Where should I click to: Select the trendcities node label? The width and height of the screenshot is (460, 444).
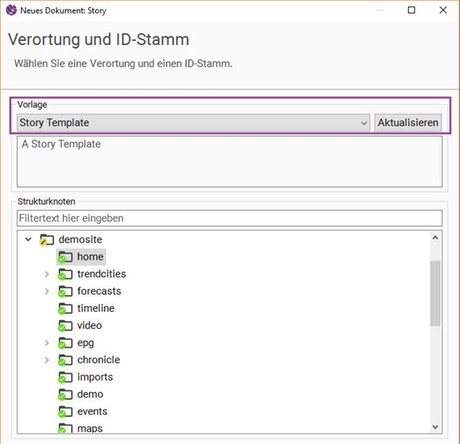point(102,274)
